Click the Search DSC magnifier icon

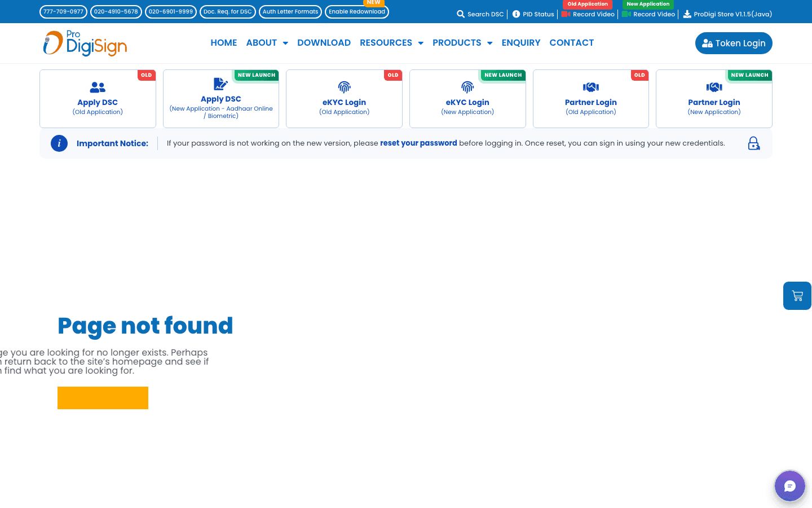click(x=461, y=14)
